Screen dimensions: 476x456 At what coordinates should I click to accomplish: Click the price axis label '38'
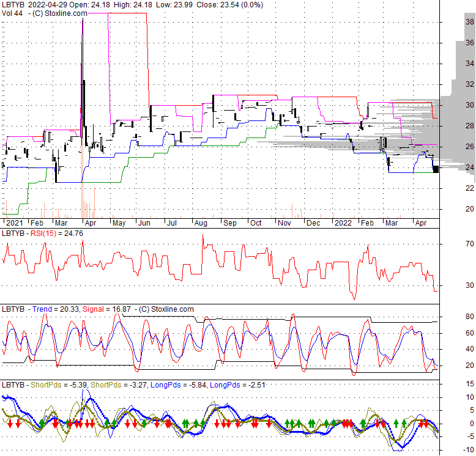(x=470, y=22)
